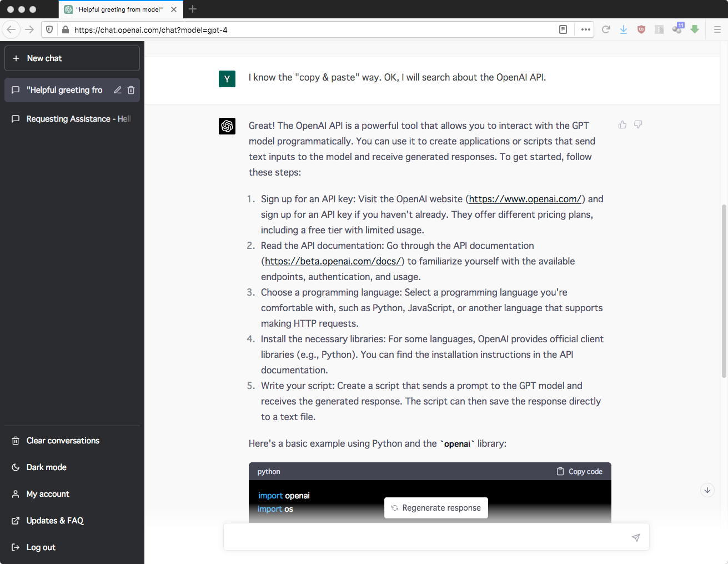Open the uBlock Origin extension
Screen dimensions: 728x564
pyautogui.click(x=641, y=29)
